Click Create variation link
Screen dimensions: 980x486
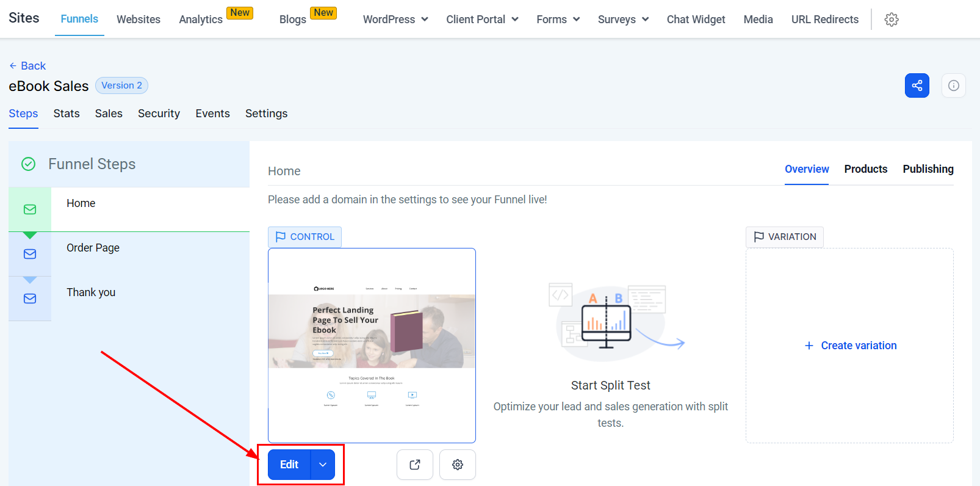coord(851,346)
